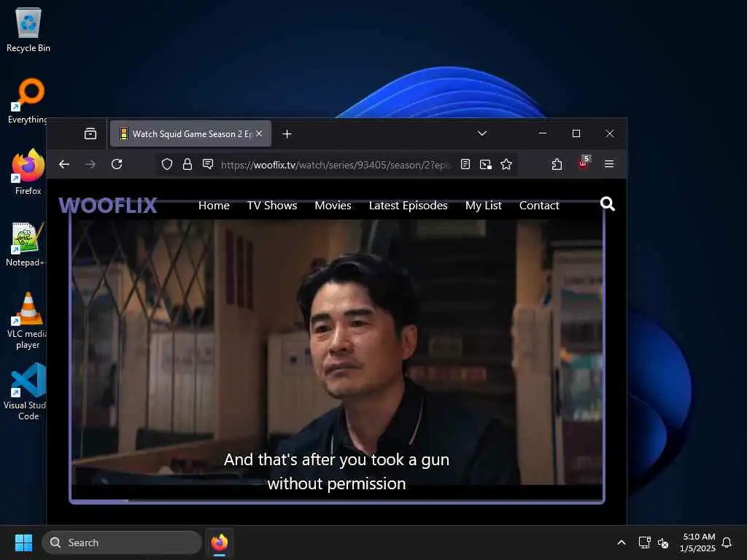Launch VLC media player shortcut
747x560 pixels.
pos(27,321)
